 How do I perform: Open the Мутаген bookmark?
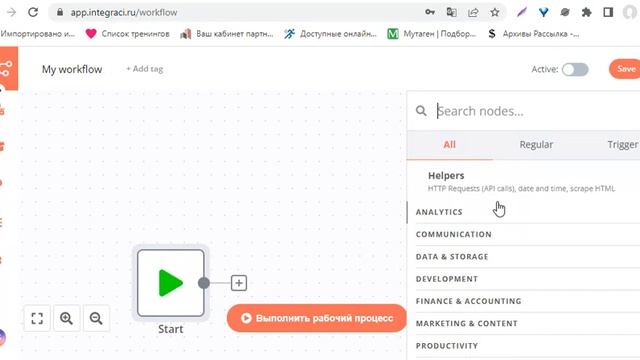431,34
